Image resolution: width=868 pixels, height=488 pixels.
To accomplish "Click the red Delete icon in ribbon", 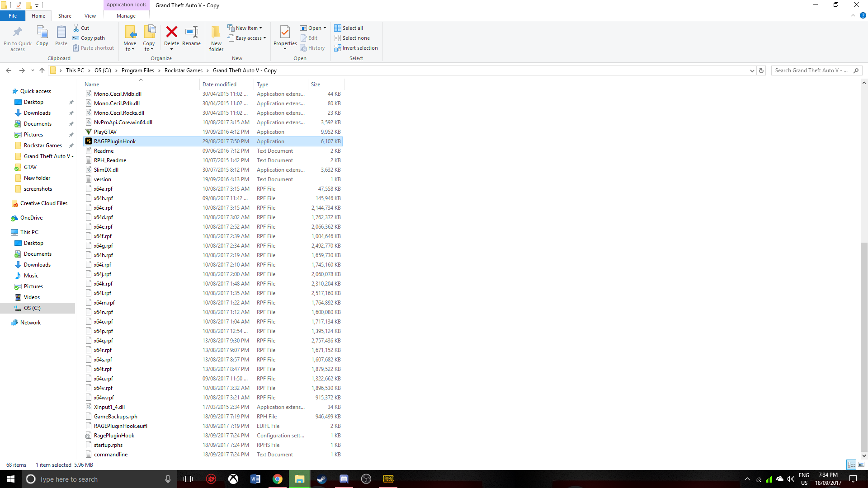I will click(x=171, y=32).
